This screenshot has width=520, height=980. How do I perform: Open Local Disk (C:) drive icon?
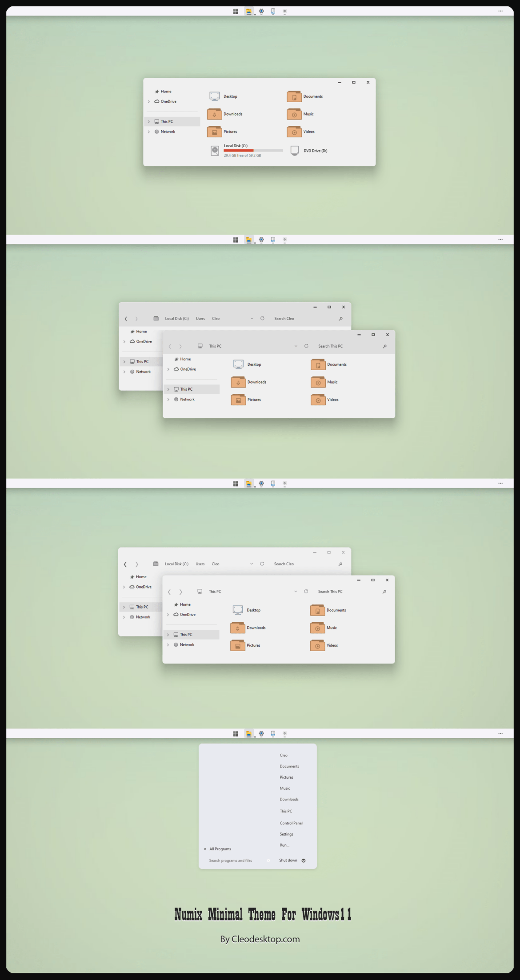coord(215,151)
